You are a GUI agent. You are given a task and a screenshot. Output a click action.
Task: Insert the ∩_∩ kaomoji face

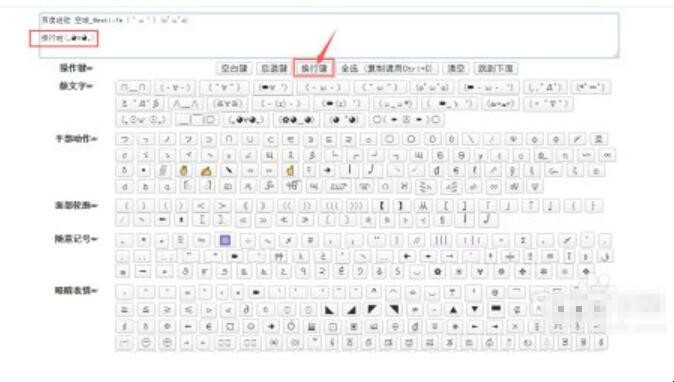coord(133,88)
